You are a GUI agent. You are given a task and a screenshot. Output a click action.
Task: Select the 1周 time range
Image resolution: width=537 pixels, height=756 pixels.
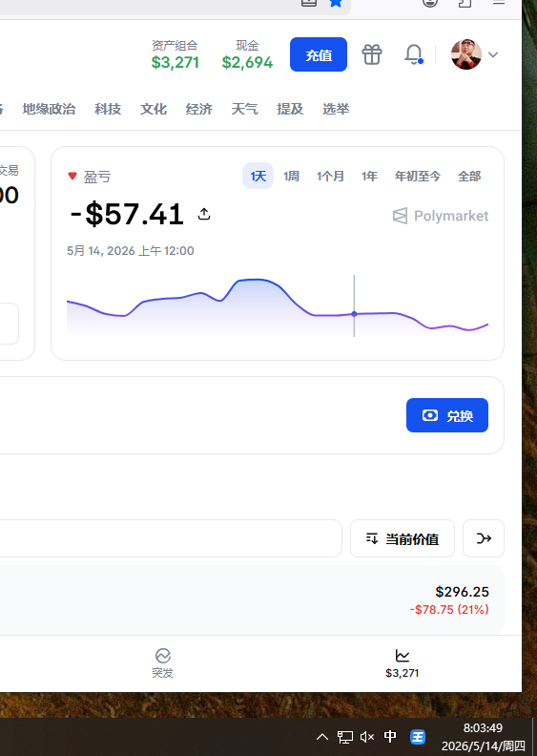[x=291, y=176]
